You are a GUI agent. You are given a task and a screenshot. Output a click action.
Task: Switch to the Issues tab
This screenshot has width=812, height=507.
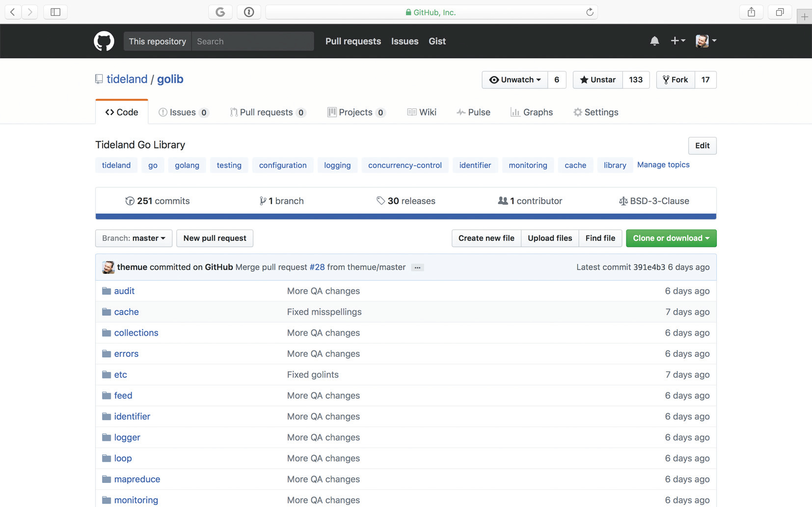pos(183,112)
